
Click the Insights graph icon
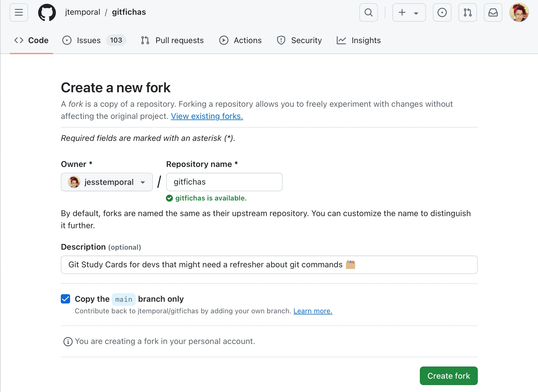(341, 40)
